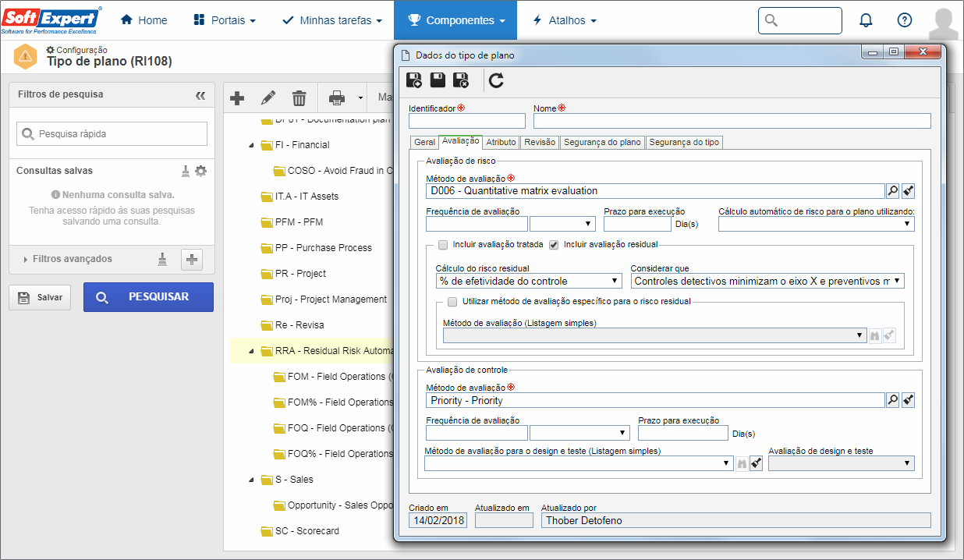Collapse the RRA - Residual Risk tree node

(x=251, y=351)
